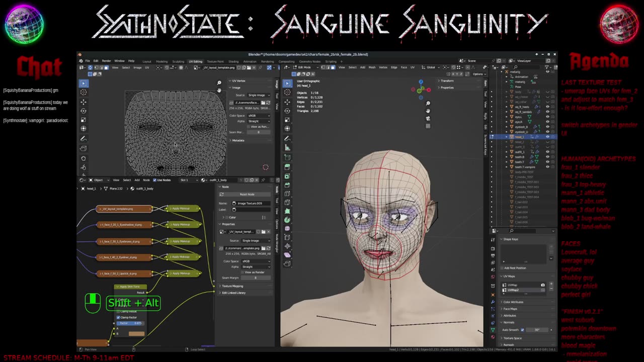Choose the UV editor Move tool
Screen dimensions: 644x362
pos(84,102)
